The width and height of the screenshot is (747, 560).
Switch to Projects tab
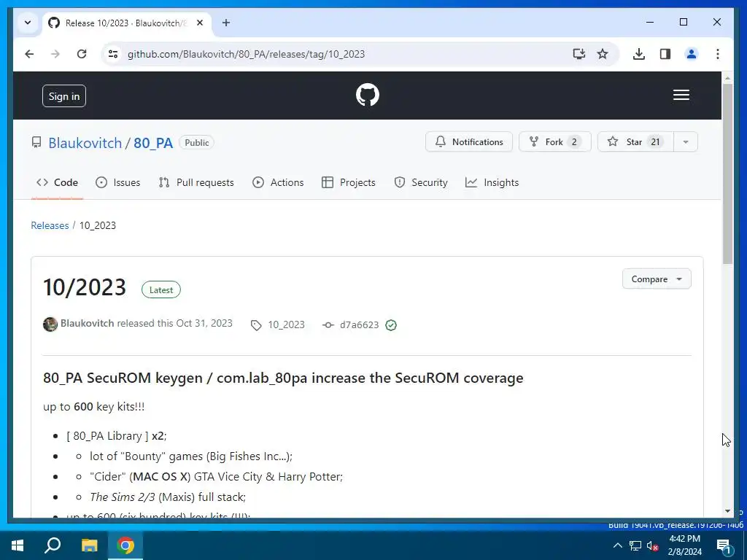pyautogui.click(x=349, y=182)
